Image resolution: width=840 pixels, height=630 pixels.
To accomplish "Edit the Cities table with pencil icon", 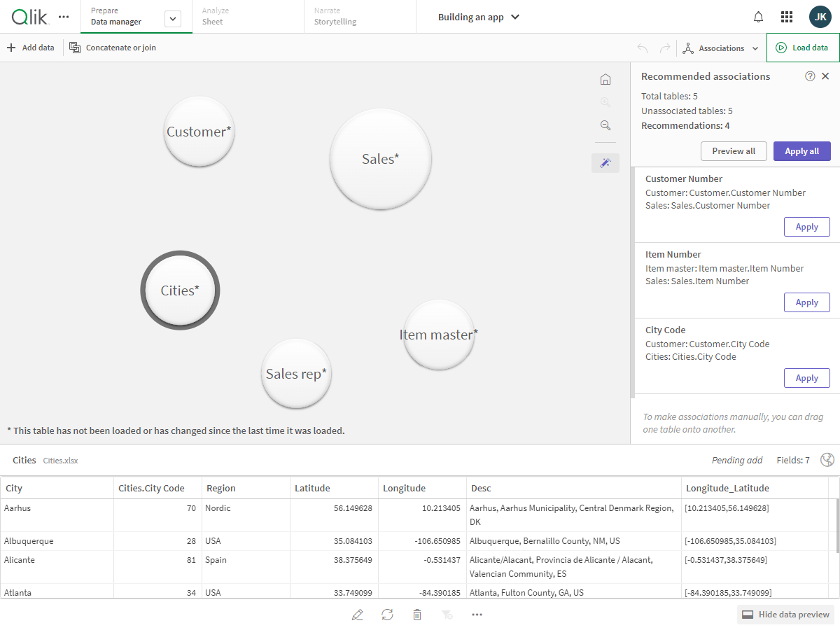I will 358,615.
